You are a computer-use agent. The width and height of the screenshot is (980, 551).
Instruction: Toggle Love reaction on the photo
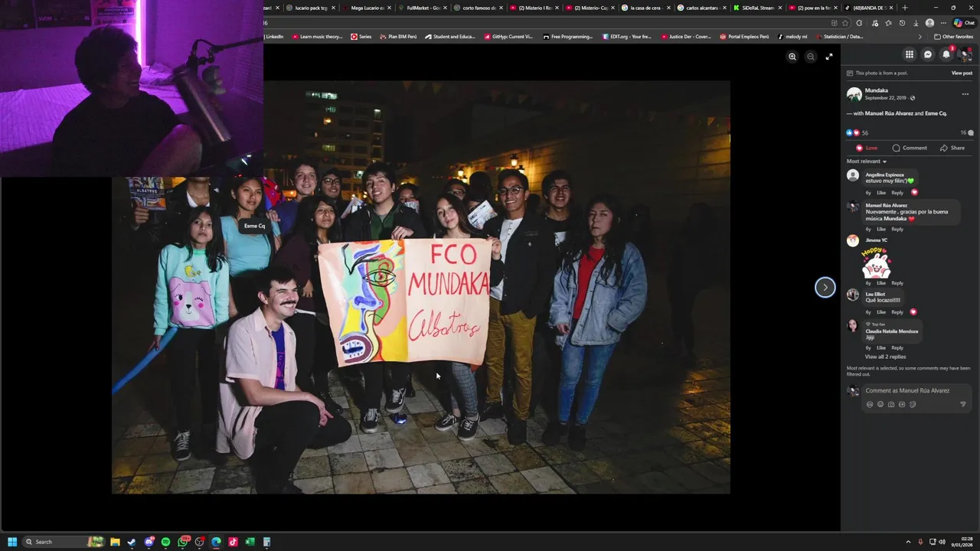[x=867, y=148]
